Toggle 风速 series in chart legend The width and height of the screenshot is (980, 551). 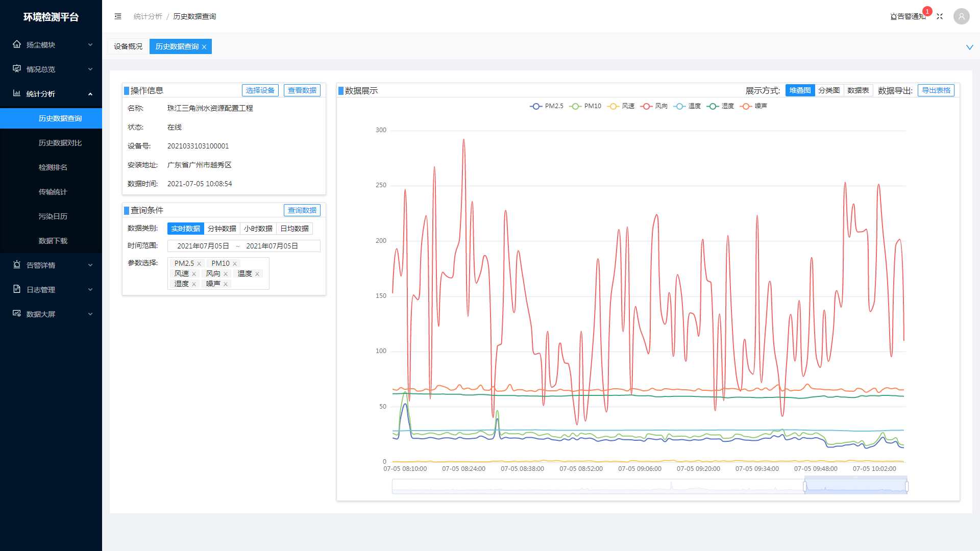[x=621, y=106]
